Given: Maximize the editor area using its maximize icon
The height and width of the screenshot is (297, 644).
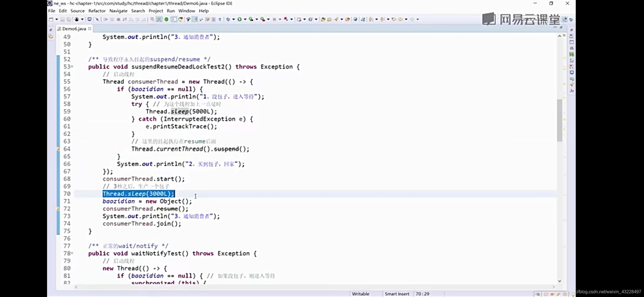Looking at the screenshot, I should [x=561, y=28].
